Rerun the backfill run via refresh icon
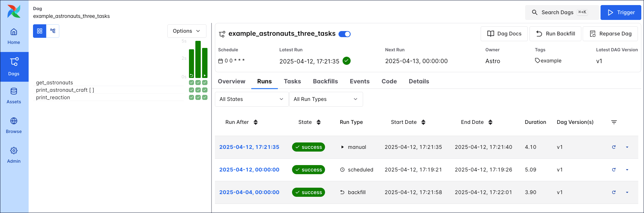Image resolution: width=644 pixels, height=213 pixels. pyautogui.click(x=614, y=192)
